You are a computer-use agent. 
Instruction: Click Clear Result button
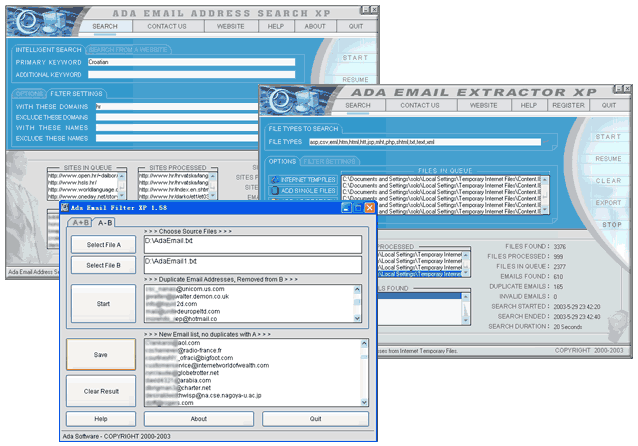pos(101,391)
